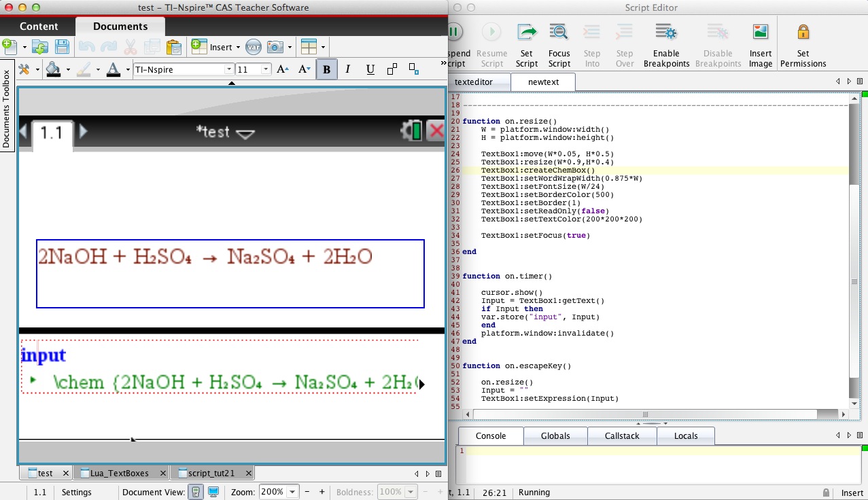Toggle Bold text formatting
This screenshot has width=868, height=500.
coord(326,69)
